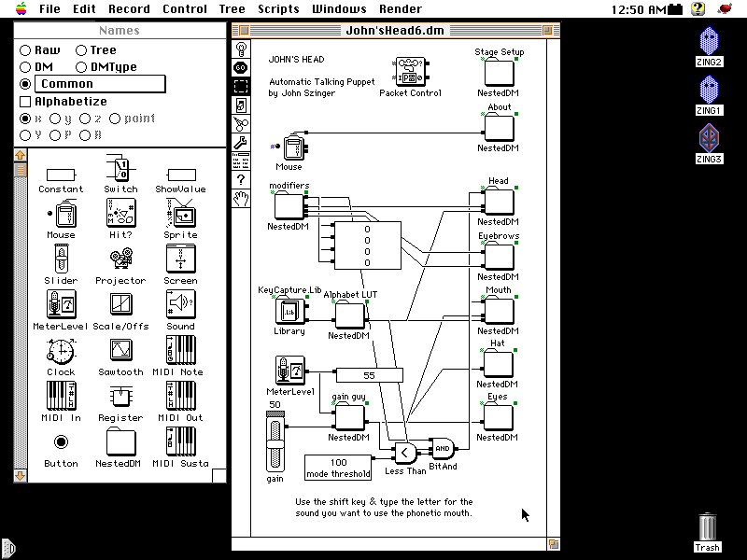
Task: Click the Names palette scroll down arrow
Action: click(x=20, y=476)
